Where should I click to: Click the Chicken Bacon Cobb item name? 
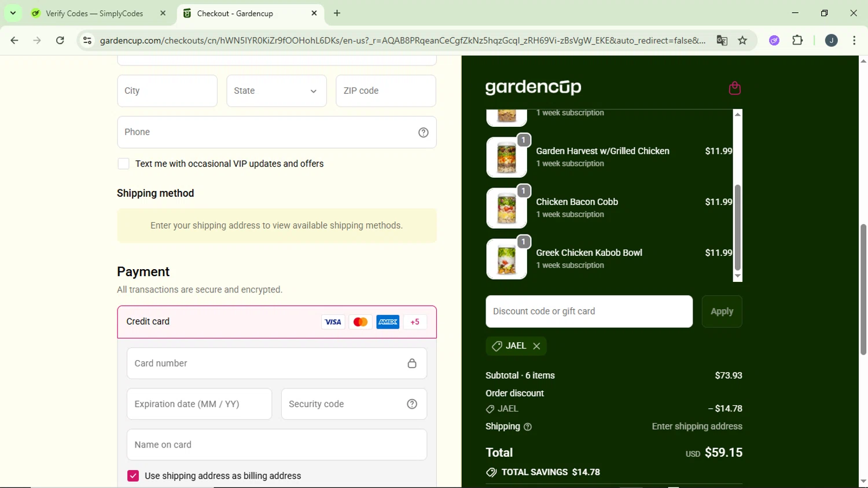point(577,202)
